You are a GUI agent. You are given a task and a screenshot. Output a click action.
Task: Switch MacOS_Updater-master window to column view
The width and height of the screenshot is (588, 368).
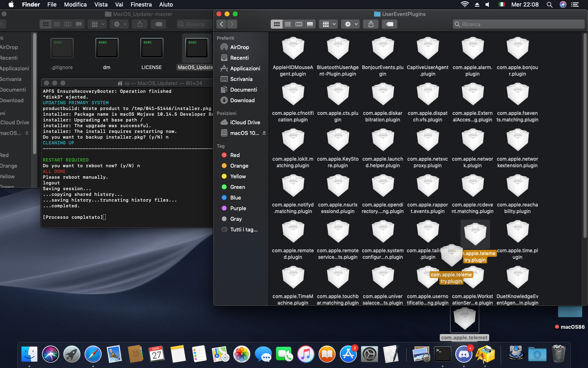click(68, 24)
